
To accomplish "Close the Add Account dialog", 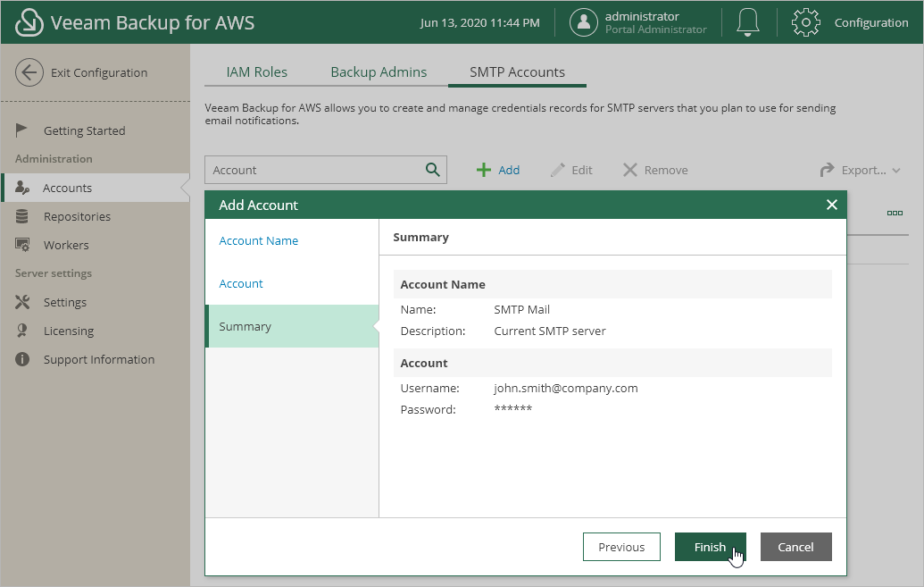I will tap(831, 205).
